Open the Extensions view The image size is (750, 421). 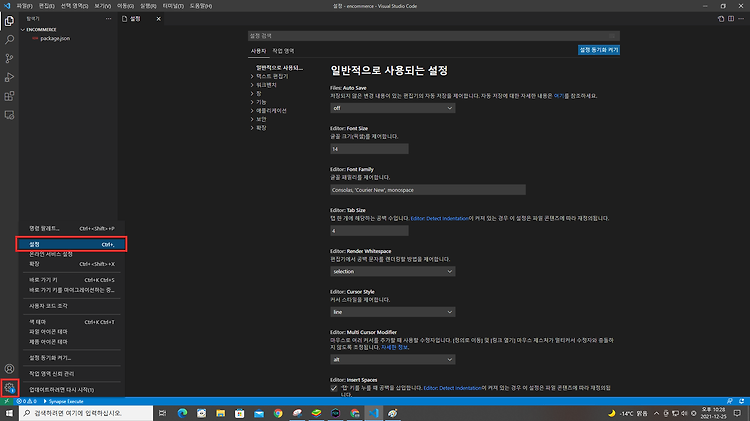tap(9, 96)
